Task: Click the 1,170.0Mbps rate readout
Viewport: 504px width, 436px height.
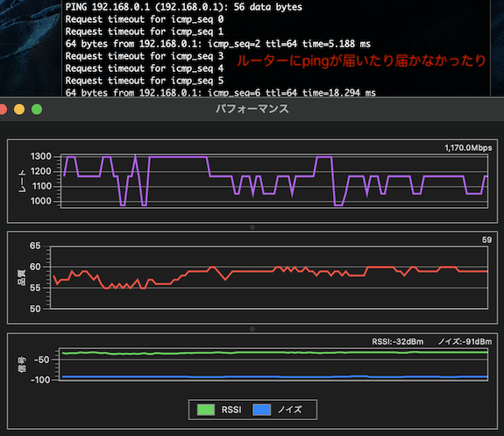Action: coord(468,147)
